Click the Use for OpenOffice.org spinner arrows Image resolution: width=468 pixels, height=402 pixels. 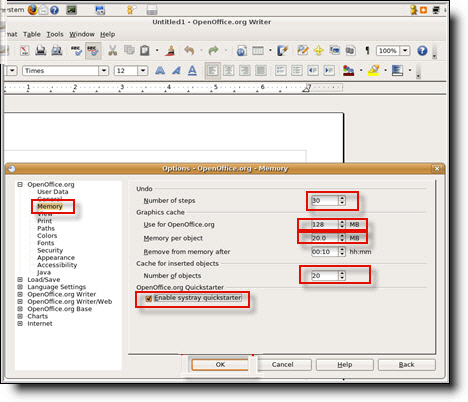[x=342, y=225]
